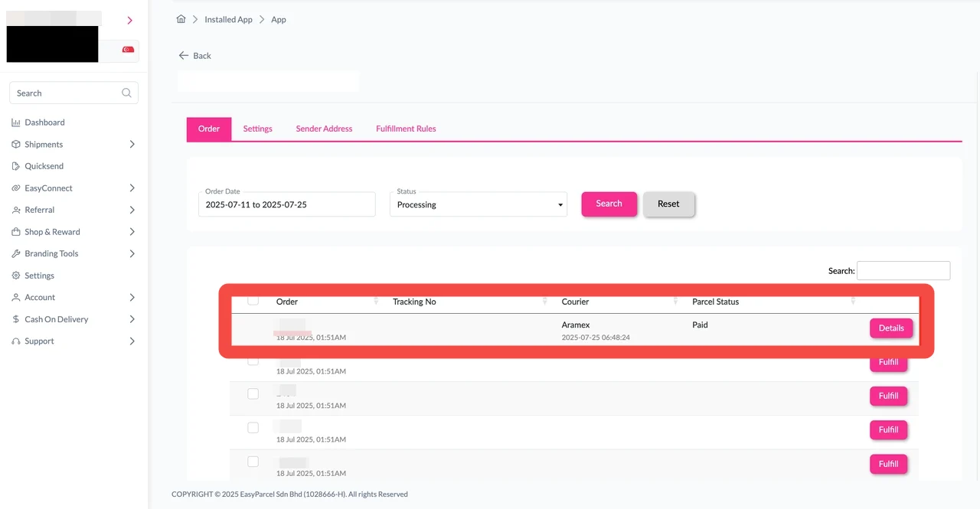Click the Details button on the Aramex order
The image size is (980, 509).
pyautogui.click(x=890, y=328)
